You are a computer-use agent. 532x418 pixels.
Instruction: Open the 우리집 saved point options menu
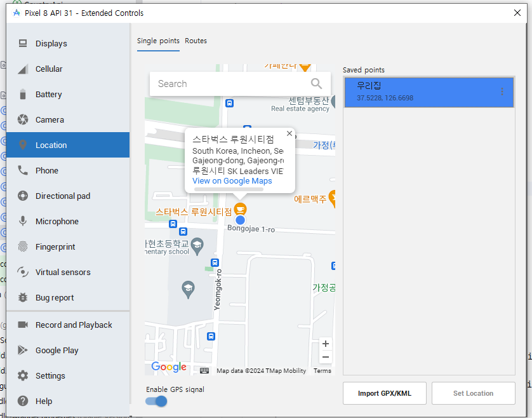point(502,91)
